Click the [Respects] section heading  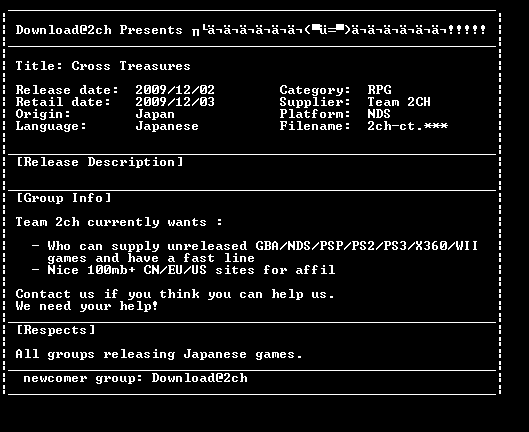(56, 330)
